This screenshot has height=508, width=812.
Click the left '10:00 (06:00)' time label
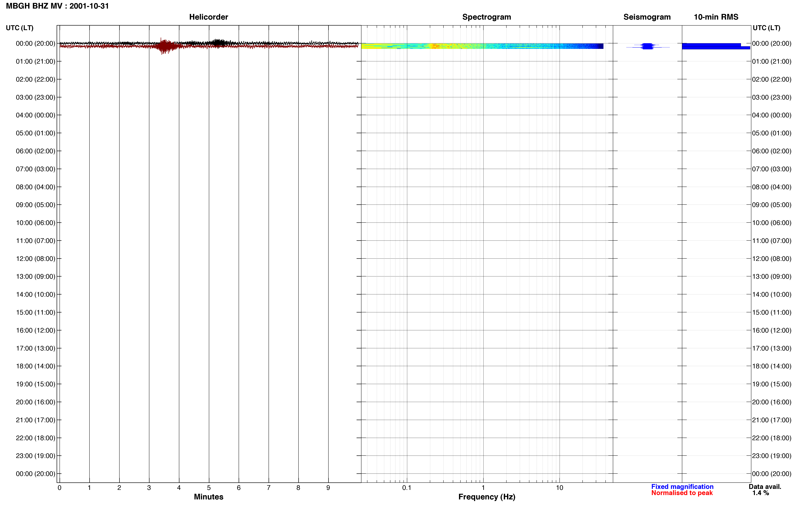(x=36, y=223)
